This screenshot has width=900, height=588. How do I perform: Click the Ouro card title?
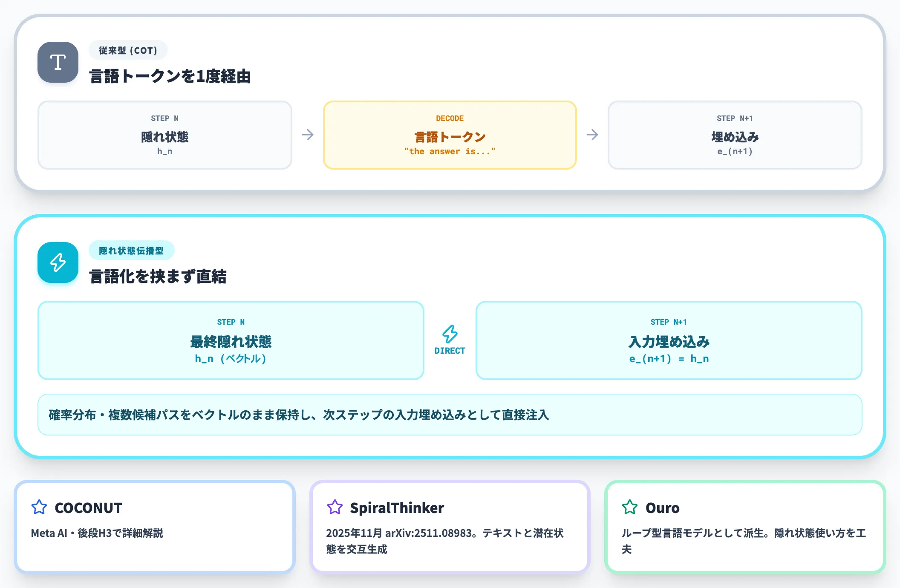(x=663, y=508)
